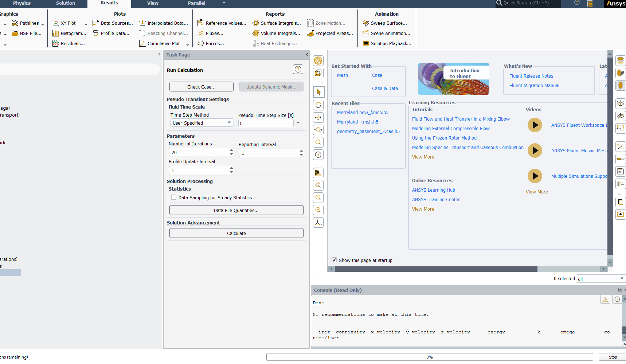Image resolution: width=626 pixels, height=364 pixels.
Task: Open the Fluxes report
Action: pyautogui.click(x=211, y=33)
